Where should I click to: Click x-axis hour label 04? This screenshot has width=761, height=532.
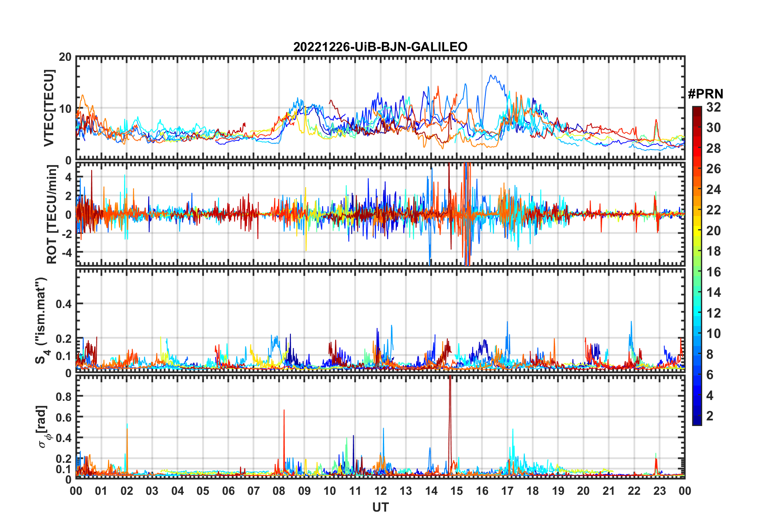coord(178,491)
